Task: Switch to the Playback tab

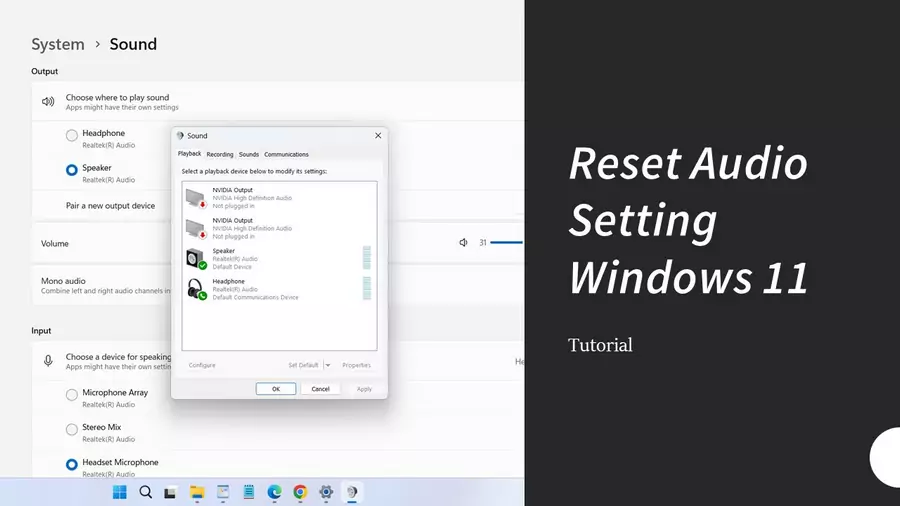Action: pos(189,154)
